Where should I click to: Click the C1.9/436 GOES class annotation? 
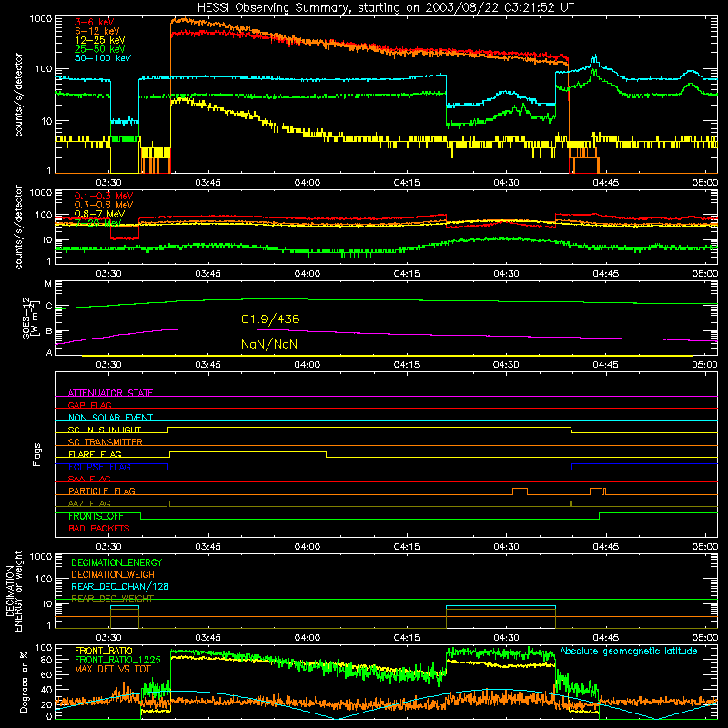(x=270, y=319)
